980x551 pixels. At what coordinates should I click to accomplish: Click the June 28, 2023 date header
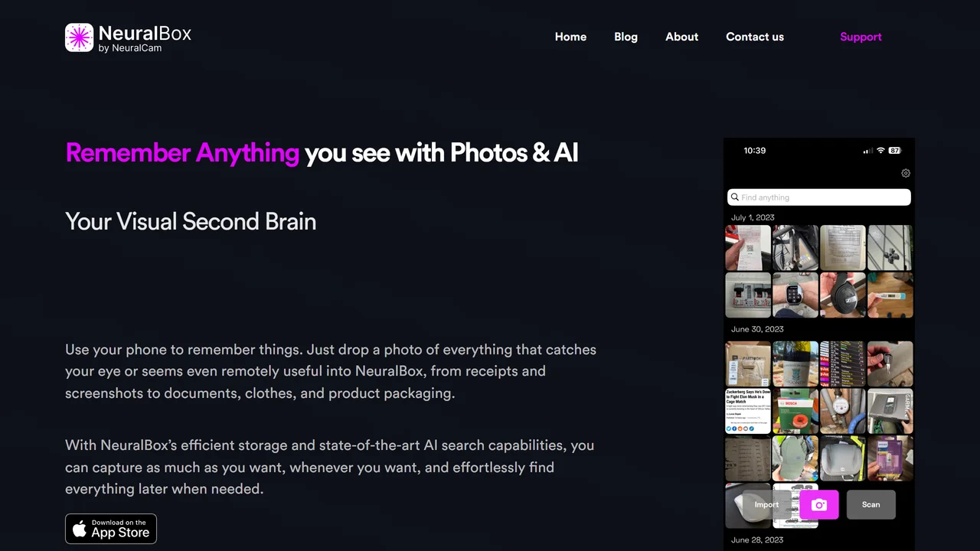click(757, 540)
